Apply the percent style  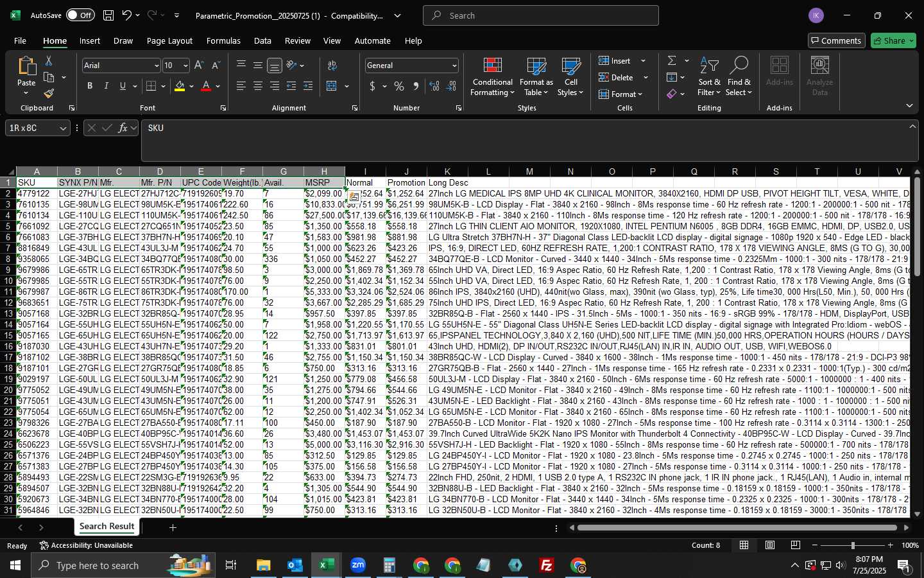[x=399, y=86]
